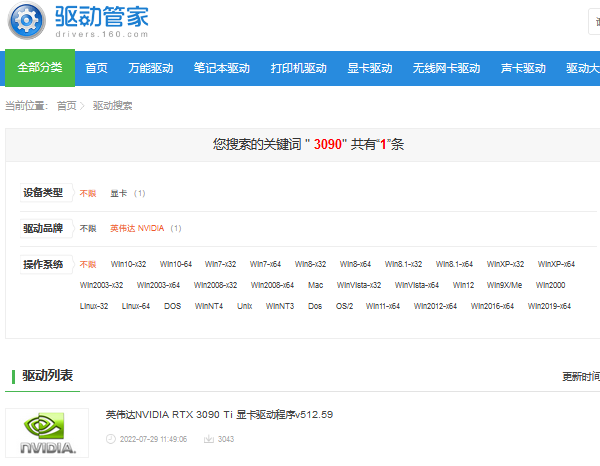Open the 全部分类 category menu
Screen dimensions: 600x466
(40, 68)
